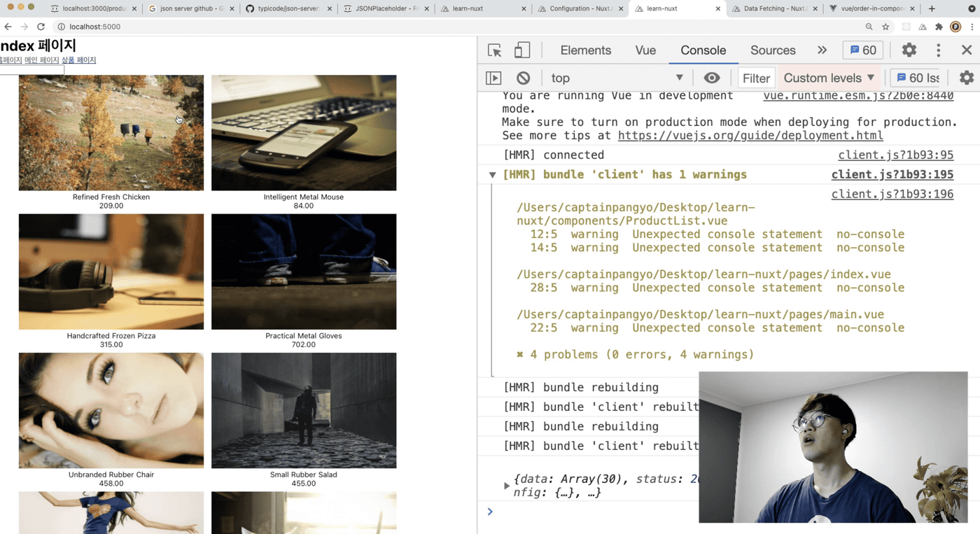Click the browser back arrow

[x=8, y=27]
